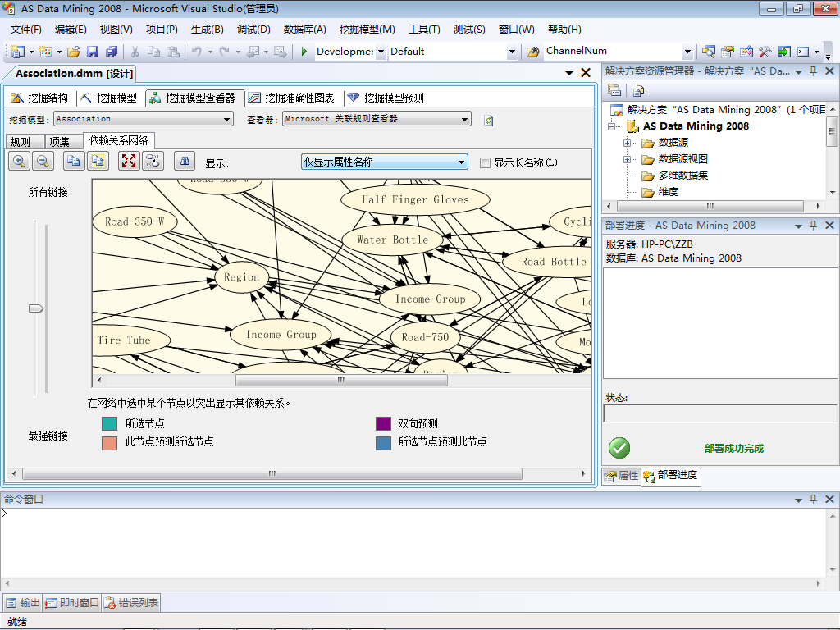Select 多维数据集 folder in Solution Explorer
This screenshot has height=630, width=840.
(x=682, y=176)
